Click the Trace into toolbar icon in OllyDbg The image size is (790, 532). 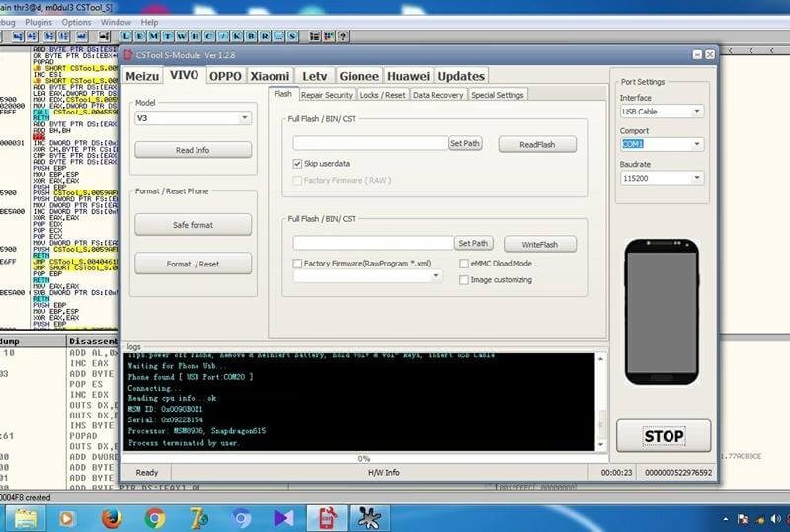49,37
